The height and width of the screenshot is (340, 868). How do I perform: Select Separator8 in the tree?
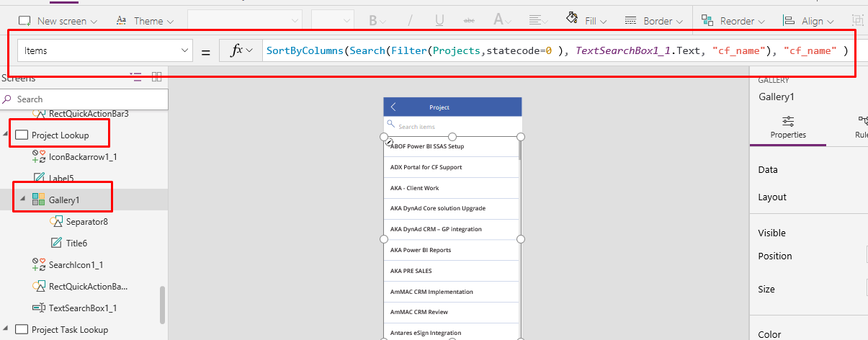[86, 221]
